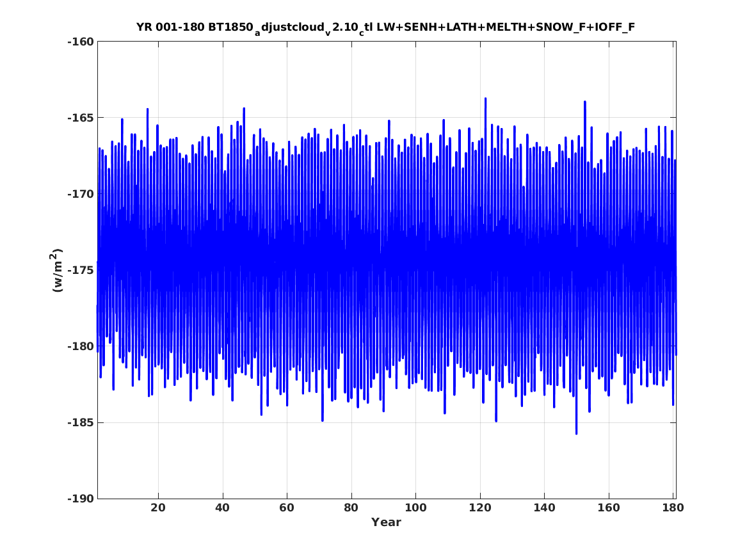Click the highest peak near year 122
The height and width of the screenshot is (560, 747).
[x=485, y=99]
